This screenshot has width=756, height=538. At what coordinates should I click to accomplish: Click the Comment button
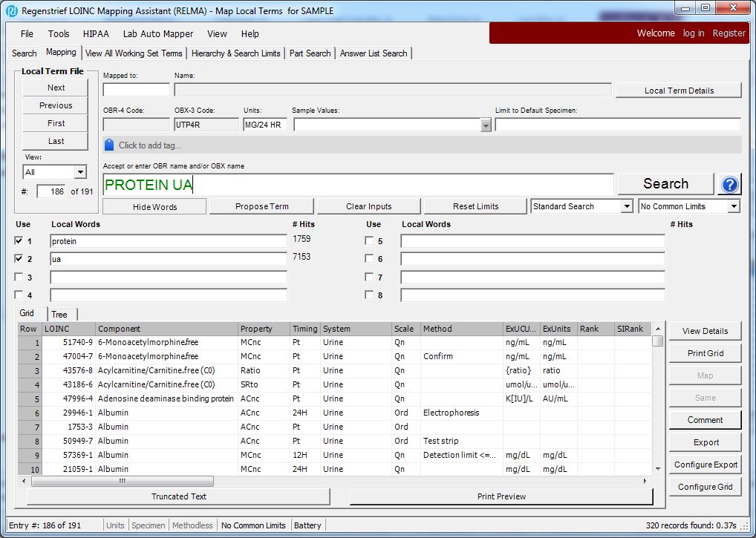click(x=705, y=420)
